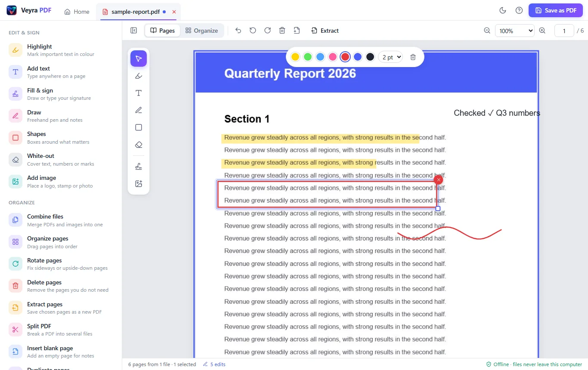This screenshot has width=588, height=370.
Task: Rotate page counterclockwise
Action: click(253, 31)
